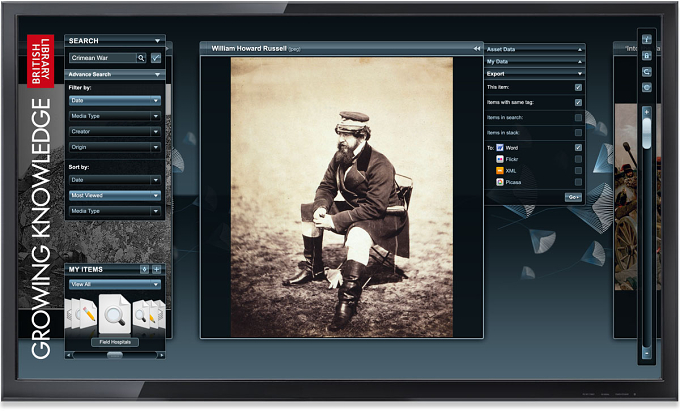Image resolution: width=680 pixels, height=411 pixels.
Task: Click the vertical zoom slider handle
Action: pos(647,133)
